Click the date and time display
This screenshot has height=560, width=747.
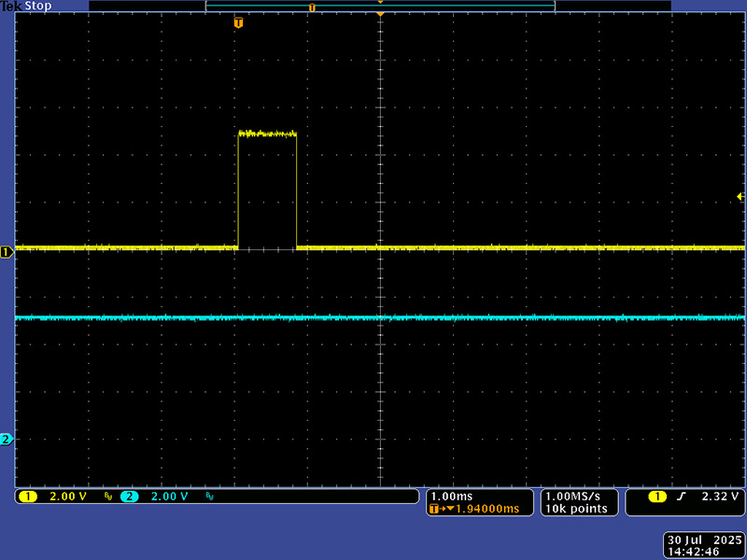703,546
